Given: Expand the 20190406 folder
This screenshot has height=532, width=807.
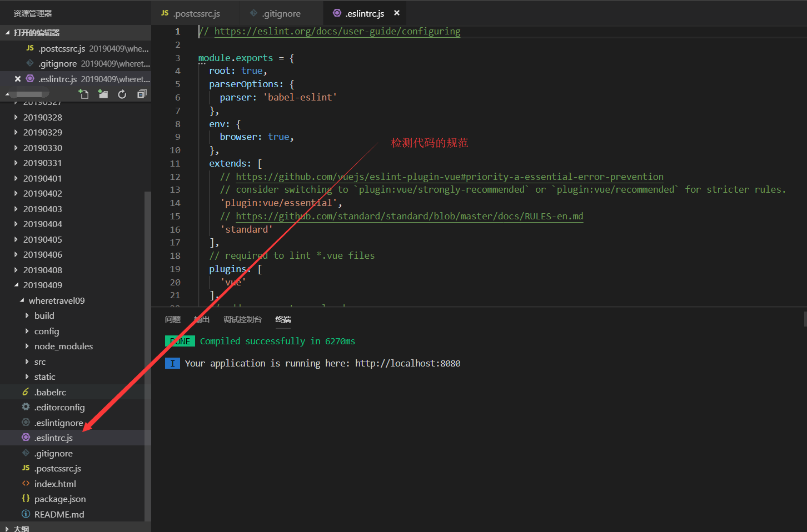Looking at the screenshot, I should pos(76,254).
